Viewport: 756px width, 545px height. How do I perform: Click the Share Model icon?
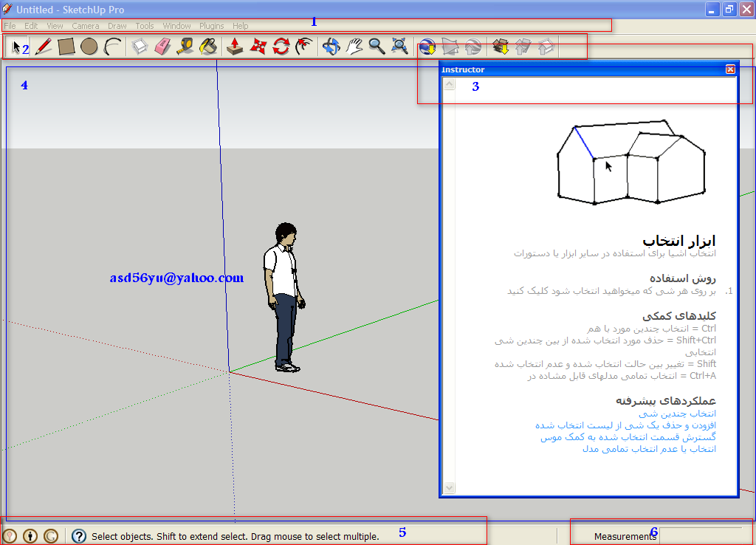pyautogui.click(x=523, y=47)
